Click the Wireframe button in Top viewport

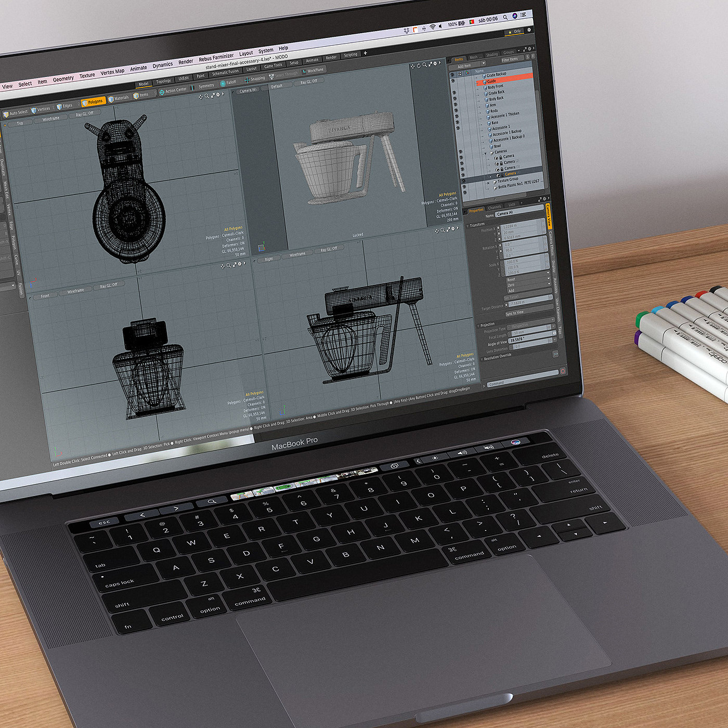point(50,119)
